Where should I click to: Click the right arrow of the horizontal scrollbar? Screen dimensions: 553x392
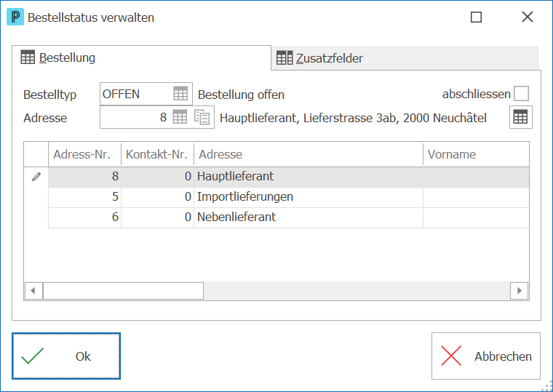click(x=519, y=291)
